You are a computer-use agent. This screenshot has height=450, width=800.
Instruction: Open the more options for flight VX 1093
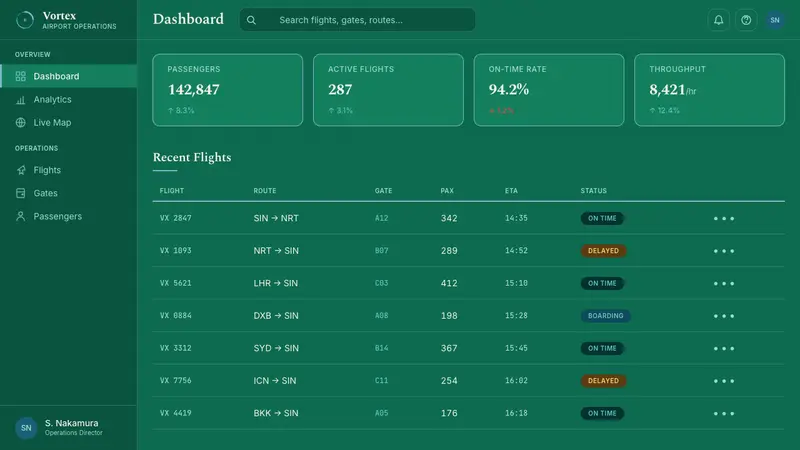click(723, 251)
